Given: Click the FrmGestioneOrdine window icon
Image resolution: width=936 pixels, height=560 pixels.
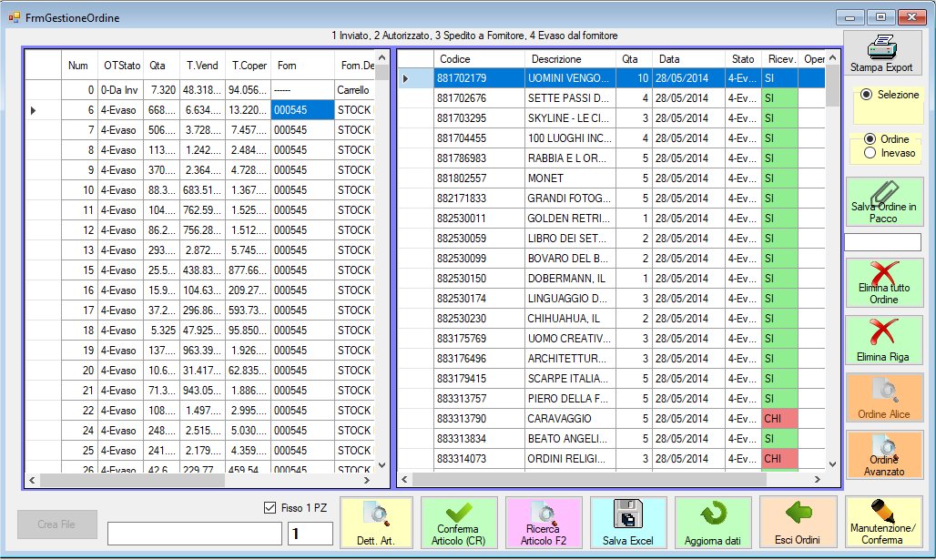Looking at the screenshot, I should (15, 18).
